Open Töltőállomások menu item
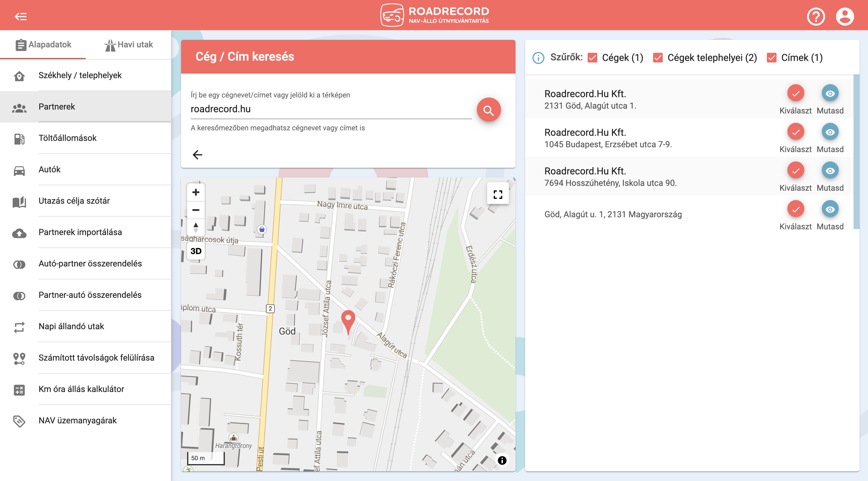868x481 pixels. point(86,138)
